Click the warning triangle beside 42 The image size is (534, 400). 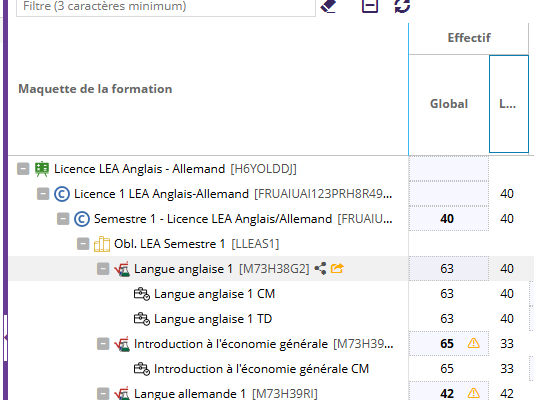click(x=473, y=393)
